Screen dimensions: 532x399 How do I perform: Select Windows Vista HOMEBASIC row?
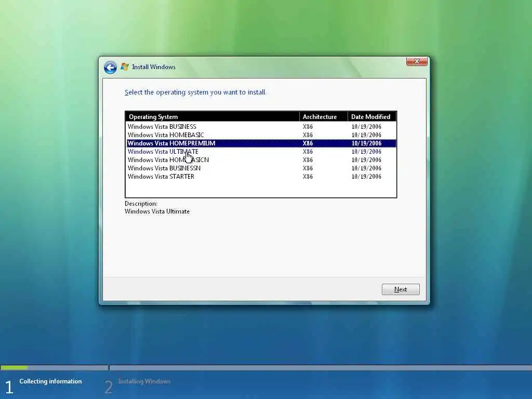pos(261,135)
